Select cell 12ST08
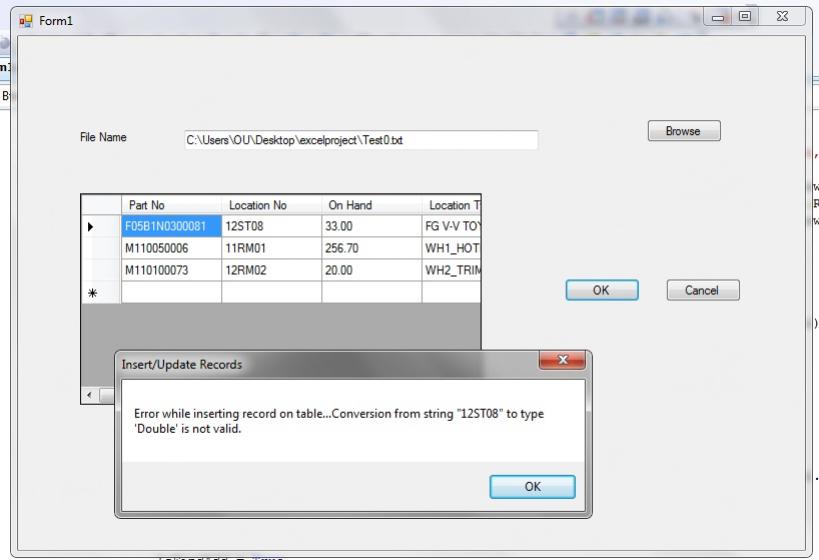 [x=272, y=226]
